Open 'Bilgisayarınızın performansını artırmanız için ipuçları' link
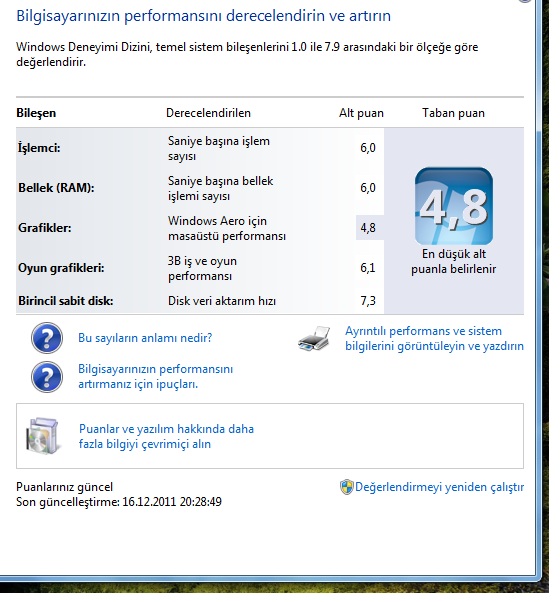 tap(155, 376)
